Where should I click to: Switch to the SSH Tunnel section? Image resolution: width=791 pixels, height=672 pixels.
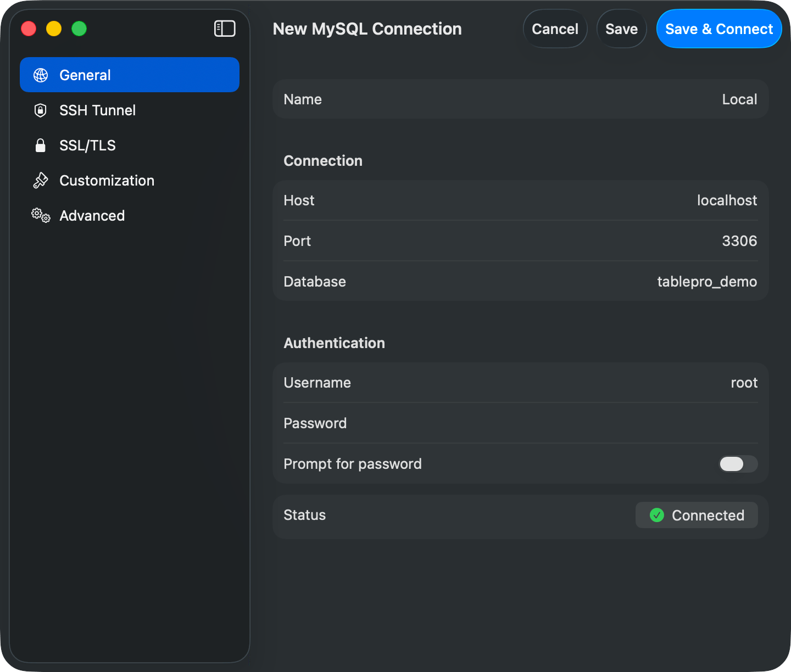tap(130, 110)
